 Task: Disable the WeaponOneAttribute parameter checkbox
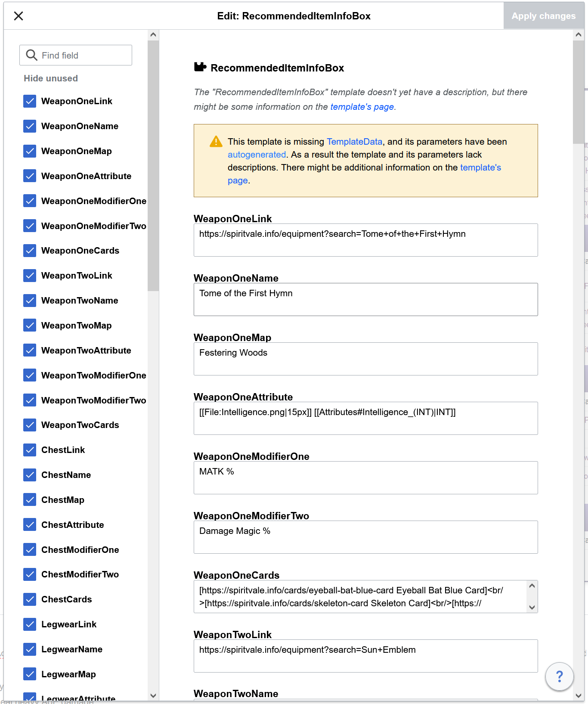[30, 176]
